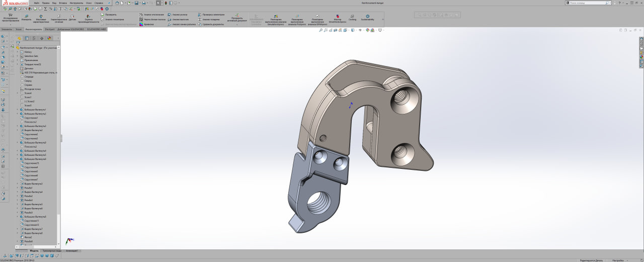
Task: Select the cursor selection tool
Action: coord(158,3)
